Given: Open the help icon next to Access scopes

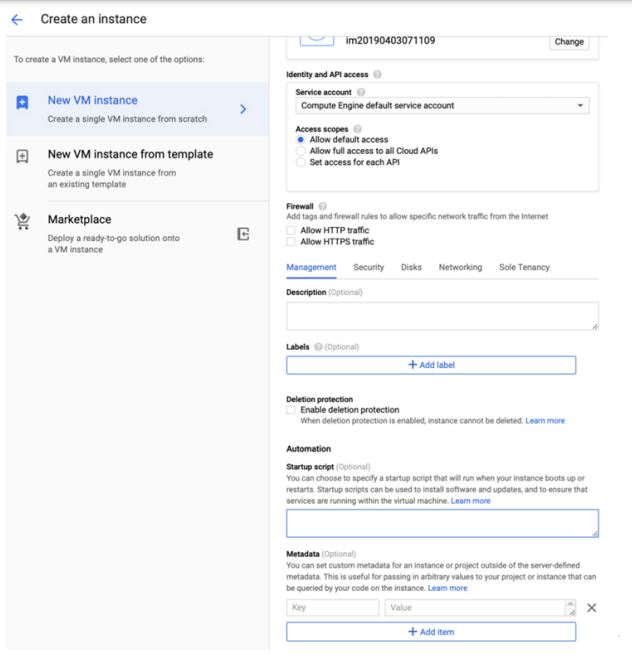Looking at the screenshot, I should click(357, 130).
